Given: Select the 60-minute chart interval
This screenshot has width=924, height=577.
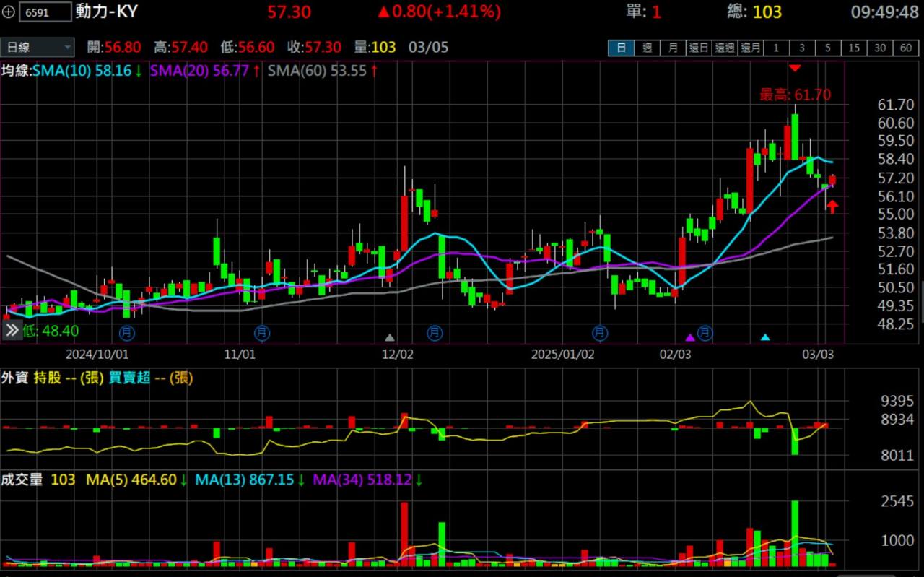Looking at the screenshot, I should click(906, 48).
